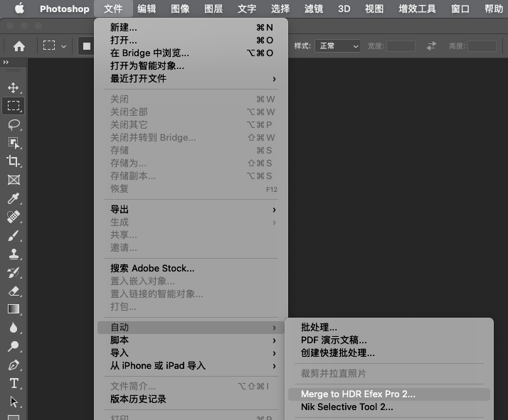Image resolution: width=508 pixels, height=420 pixels.
Task: Choose 批处理... in the submenu
Action: [x=388, y=327]
